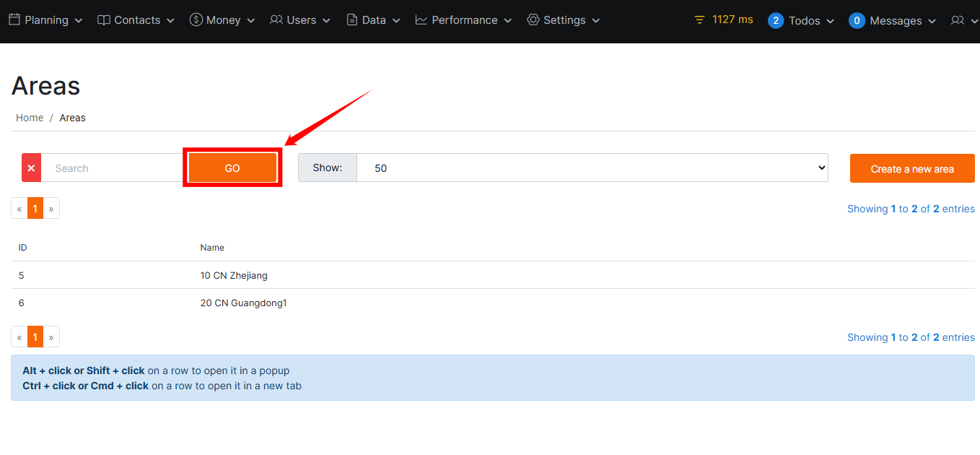Click next page arrow in top pagination
Viewport: 980px width, 455px height.
pos(51,209)
